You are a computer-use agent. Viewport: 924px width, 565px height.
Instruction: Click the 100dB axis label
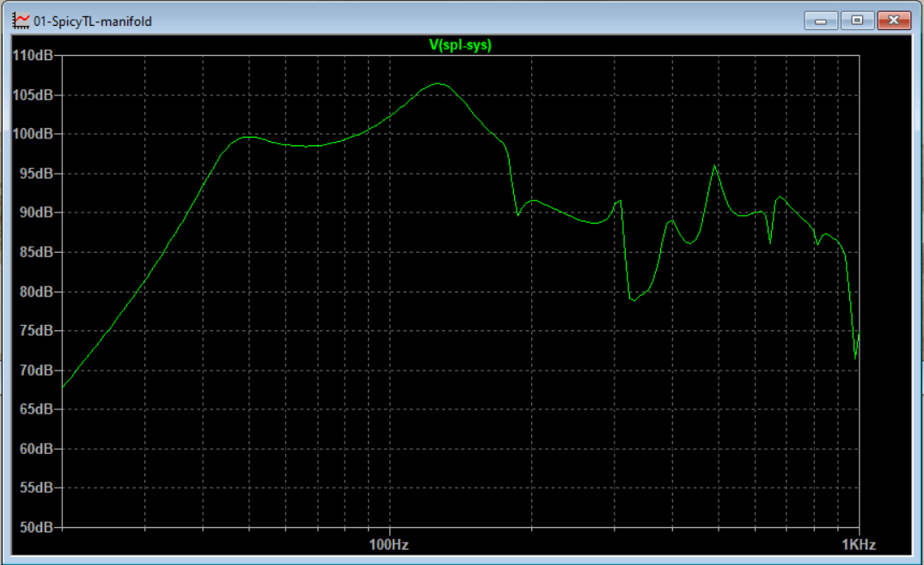(33, 134)
